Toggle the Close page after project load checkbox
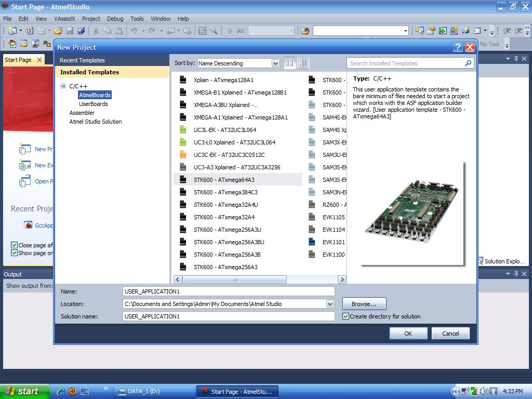532x399 pixels. 15,245
